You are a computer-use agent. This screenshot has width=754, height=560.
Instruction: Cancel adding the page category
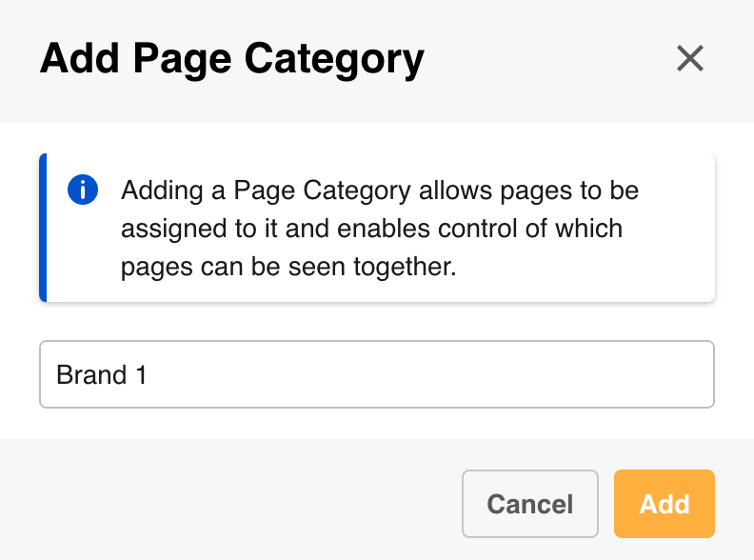(x=529, y=503)
